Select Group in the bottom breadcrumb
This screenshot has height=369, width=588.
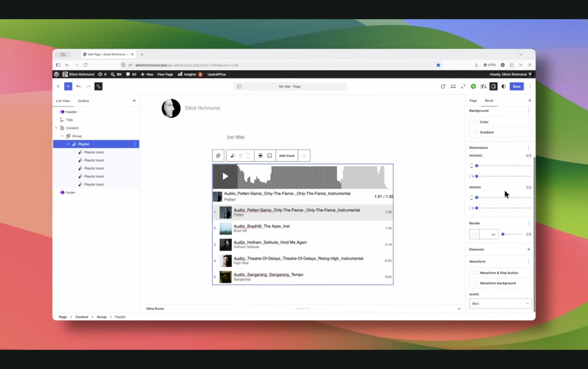click(102, 317)
